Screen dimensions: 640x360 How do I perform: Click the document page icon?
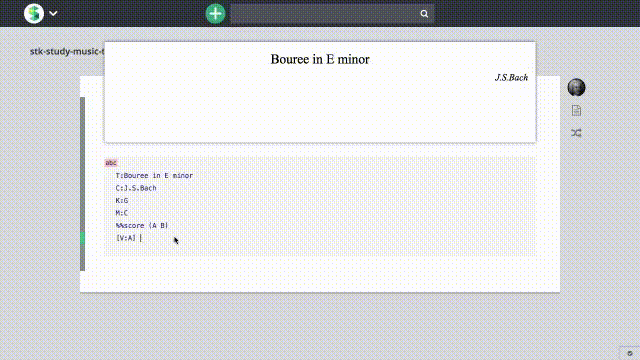tap(576, 111)
